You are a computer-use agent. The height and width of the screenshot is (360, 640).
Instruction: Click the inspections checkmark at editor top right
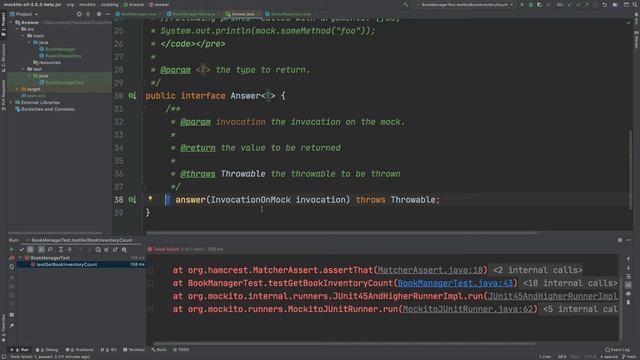pyautogui.click(x=629, y=22)
